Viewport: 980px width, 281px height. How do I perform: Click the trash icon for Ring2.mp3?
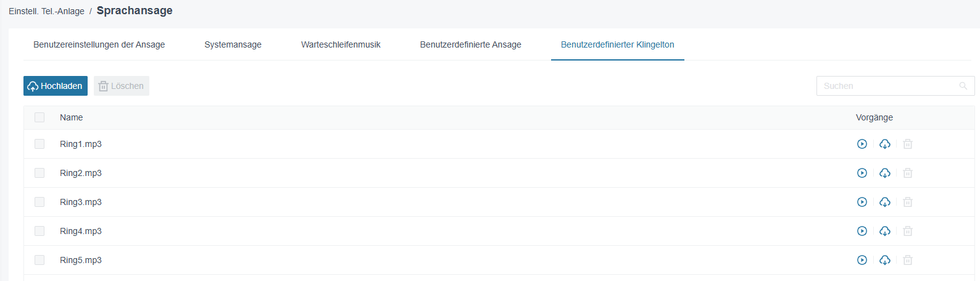click(908, 173)
